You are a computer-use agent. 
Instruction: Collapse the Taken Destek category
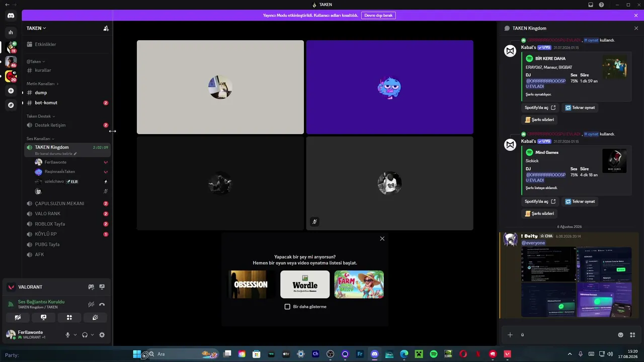point(41,116)
